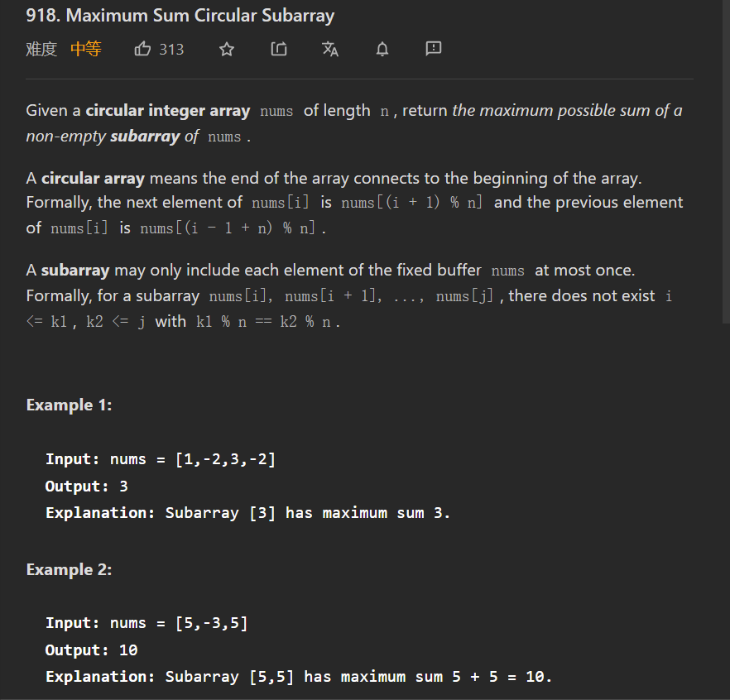
Task: Click the Input line nums = [5,-3,5]
Action: [x=146, y=623]
